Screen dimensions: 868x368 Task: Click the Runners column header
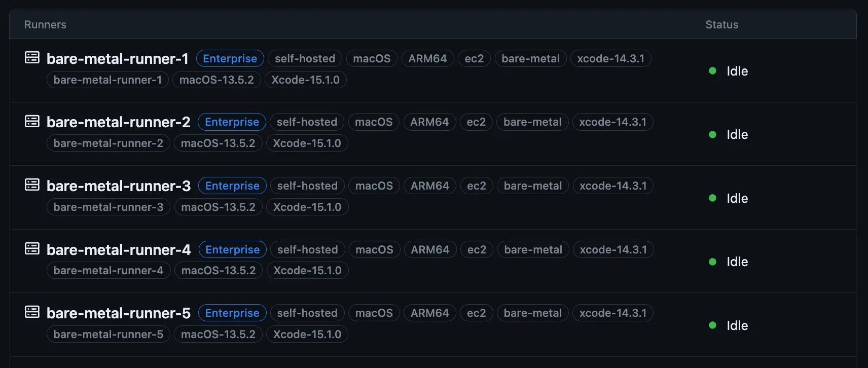click(45, 24)
